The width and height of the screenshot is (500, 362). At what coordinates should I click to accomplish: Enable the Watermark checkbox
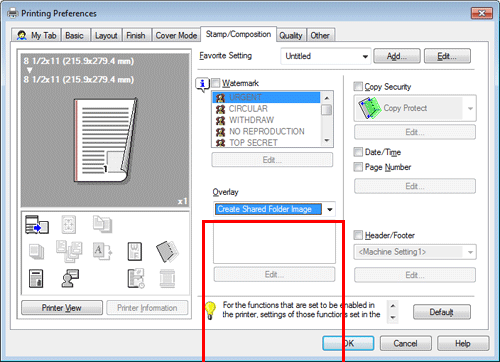(216, 83)
